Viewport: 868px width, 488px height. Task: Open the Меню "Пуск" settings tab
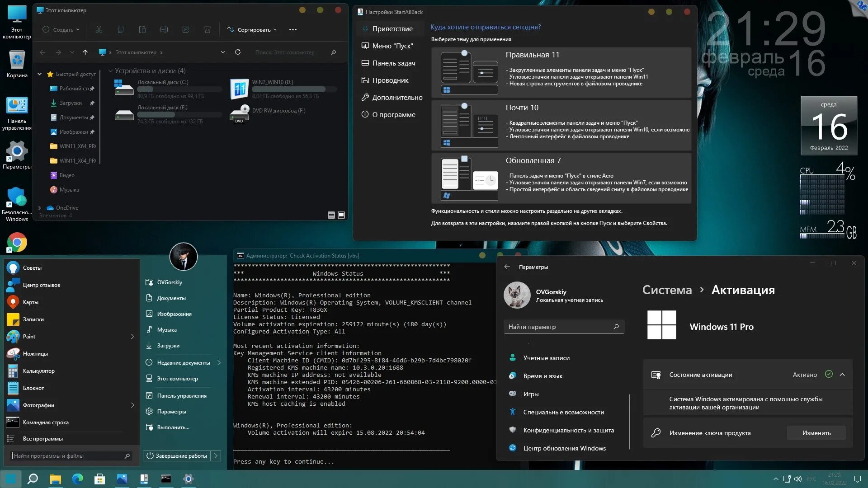point(392,46)
